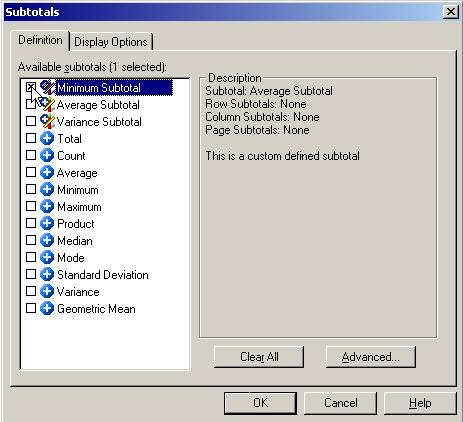Select the Median list label
Viewport: 463px width, 422px height.
pos(75,241)
